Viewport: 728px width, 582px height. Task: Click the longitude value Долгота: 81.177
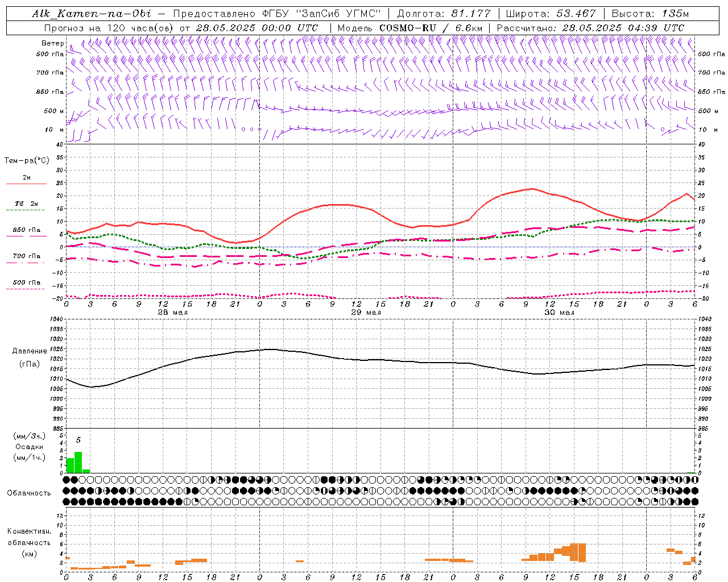point(444,14)
